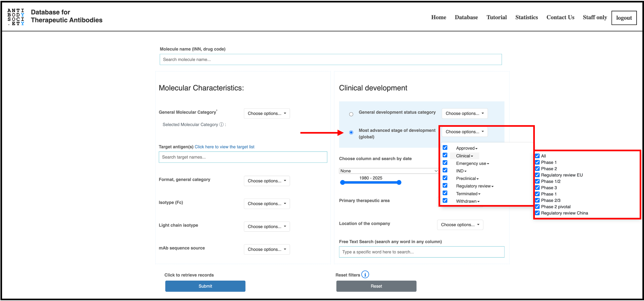
Task: Click the Antibody Society logo
Action: pyautogui.click(x=16, y=17)
